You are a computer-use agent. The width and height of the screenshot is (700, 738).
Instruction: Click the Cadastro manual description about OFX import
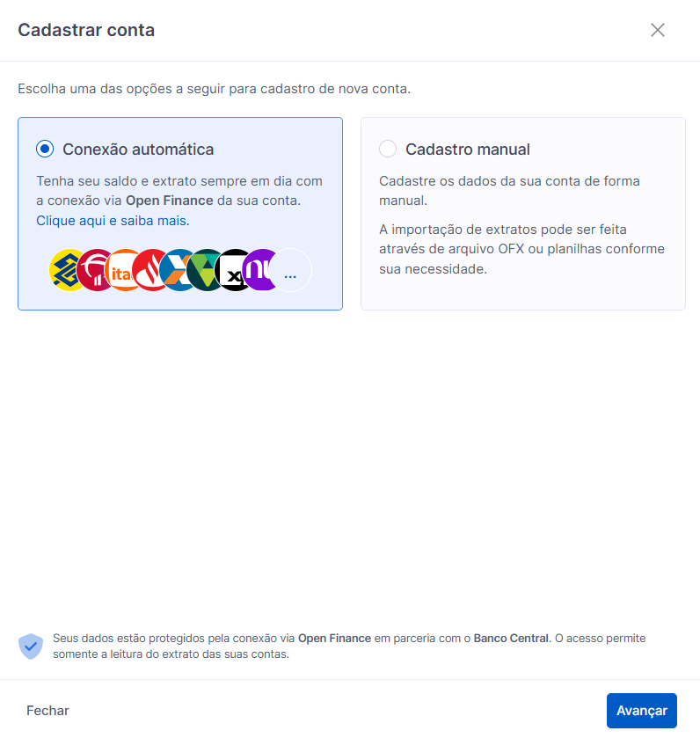click(521, 249)
